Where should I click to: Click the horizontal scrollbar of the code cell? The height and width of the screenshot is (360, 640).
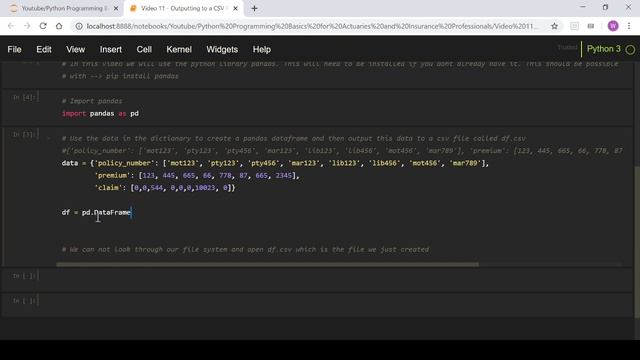(267, 264)
